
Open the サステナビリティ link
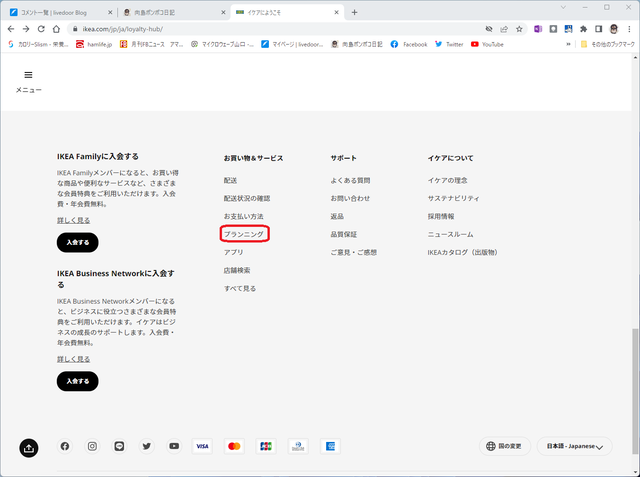(x=453, y=198)
